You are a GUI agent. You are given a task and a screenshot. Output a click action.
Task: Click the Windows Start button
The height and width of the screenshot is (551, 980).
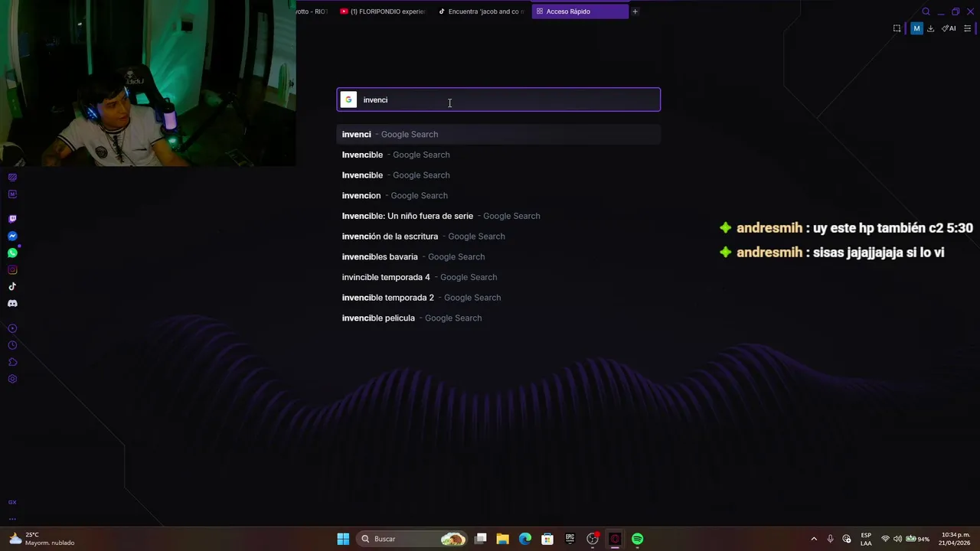click(x=343, y=539)
